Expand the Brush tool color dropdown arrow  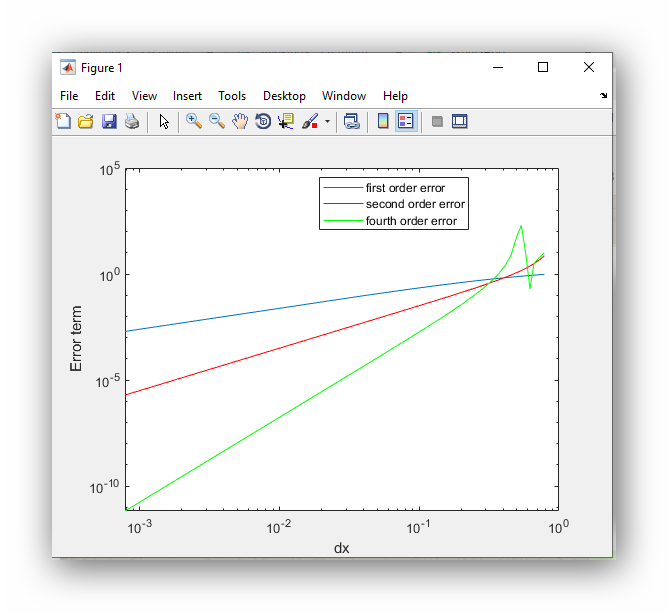point(327,122)
